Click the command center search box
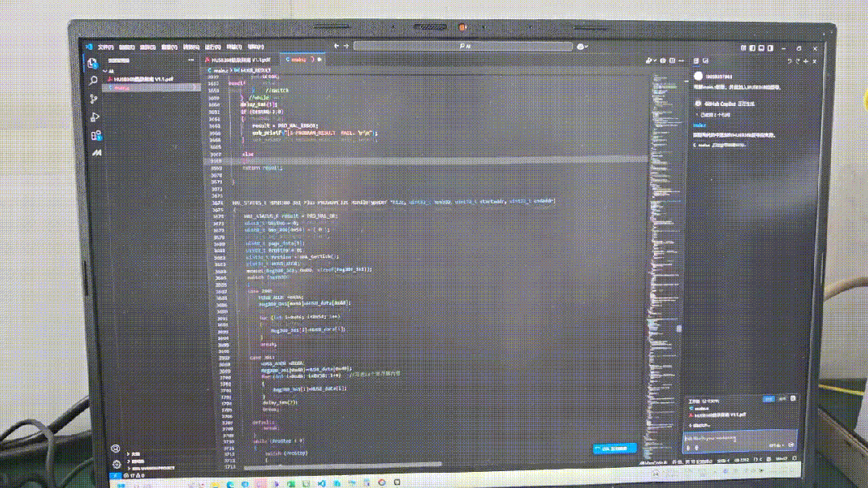Viewport: 868px width, 488px height. pos(463,47)
